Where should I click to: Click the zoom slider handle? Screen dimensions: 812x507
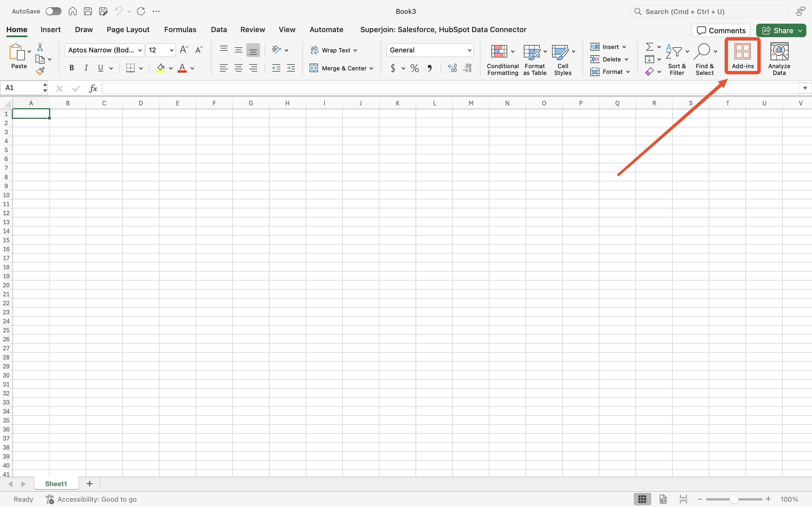[x=734, y=499]
